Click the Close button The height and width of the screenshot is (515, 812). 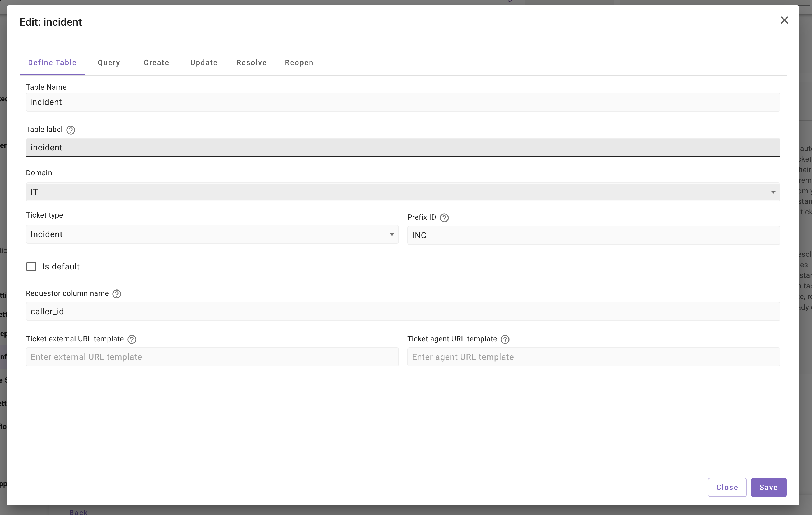point(727,487)
